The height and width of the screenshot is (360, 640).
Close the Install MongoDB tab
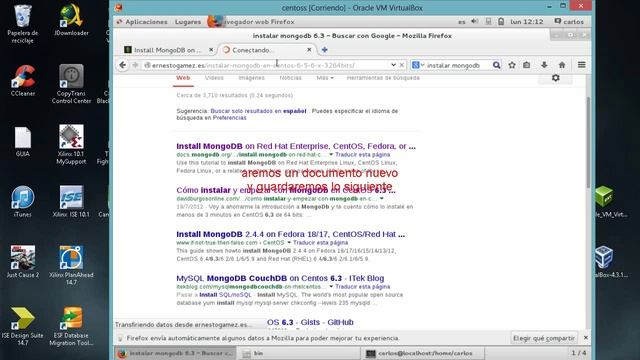[211, 50]
